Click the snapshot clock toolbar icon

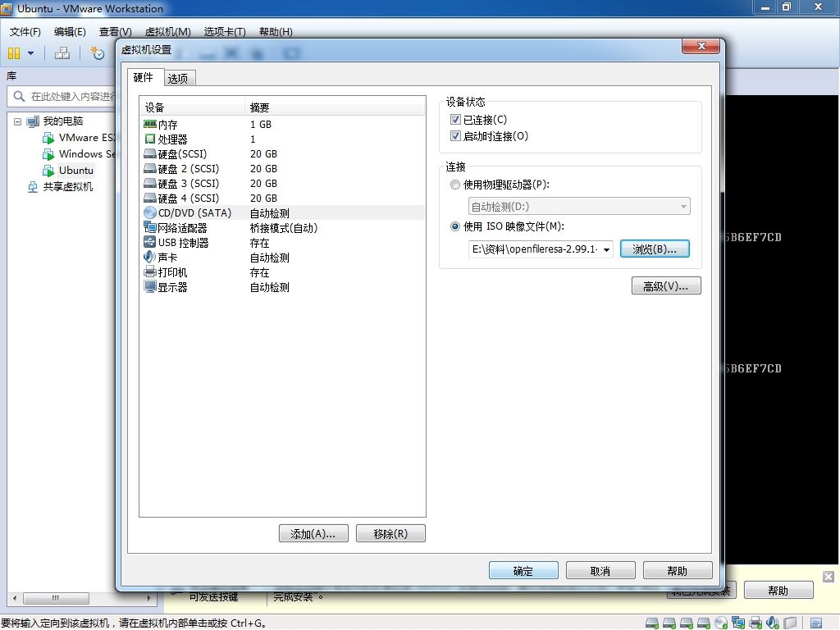(x=97, y=53)
